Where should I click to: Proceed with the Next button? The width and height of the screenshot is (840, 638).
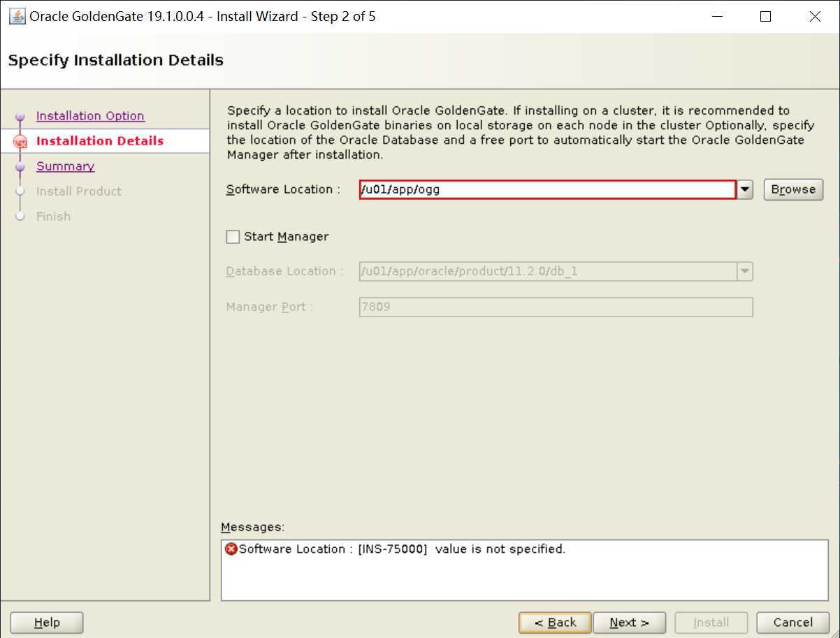pos(629,623)
